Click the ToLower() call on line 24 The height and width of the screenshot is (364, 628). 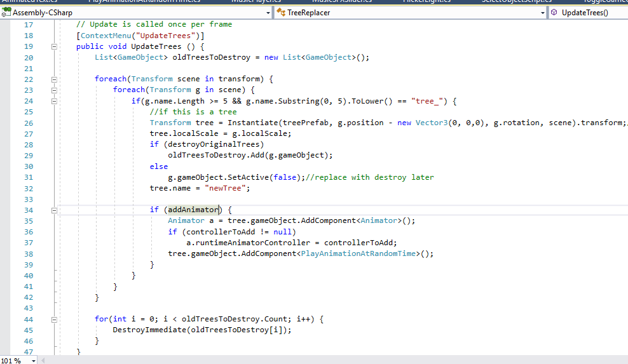(x=372, y=101)
